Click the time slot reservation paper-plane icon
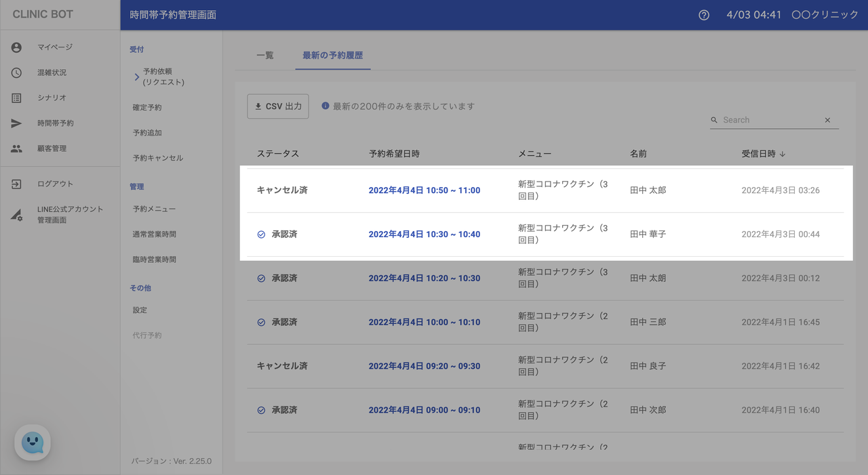The image size is (868, 475). (16, 123)
